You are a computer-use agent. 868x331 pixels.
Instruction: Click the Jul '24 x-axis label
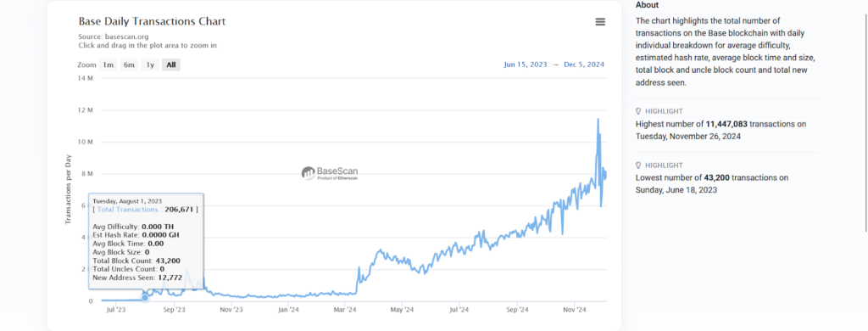coord(459,310)
